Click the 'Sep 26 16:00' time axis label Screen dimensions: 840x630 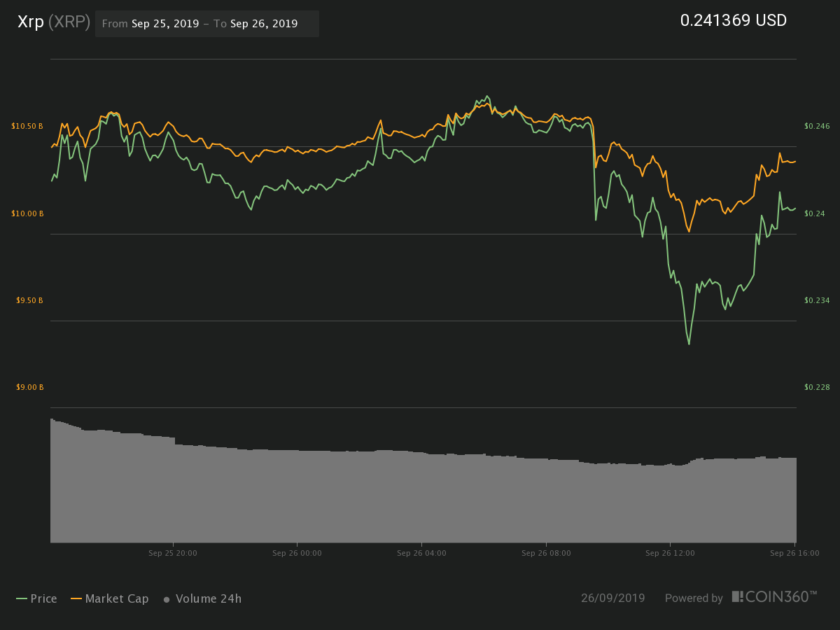point(794,553)
